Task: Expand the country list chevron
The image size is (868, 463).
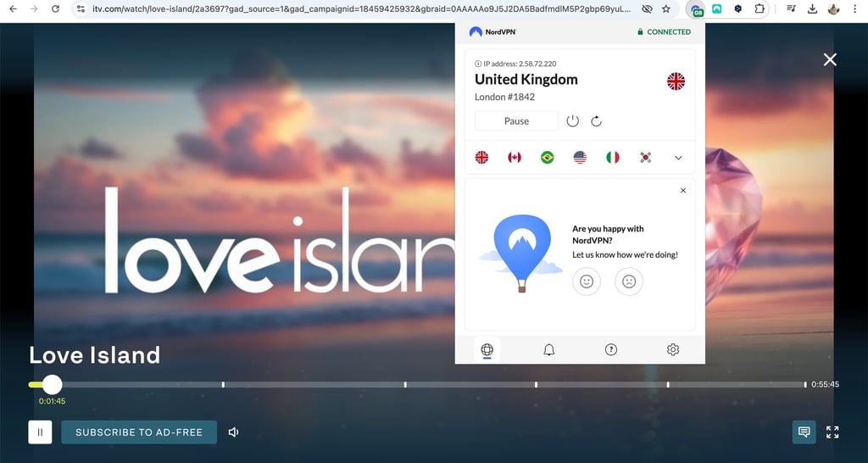Action: pyautogui.click(x=678, y=158)
